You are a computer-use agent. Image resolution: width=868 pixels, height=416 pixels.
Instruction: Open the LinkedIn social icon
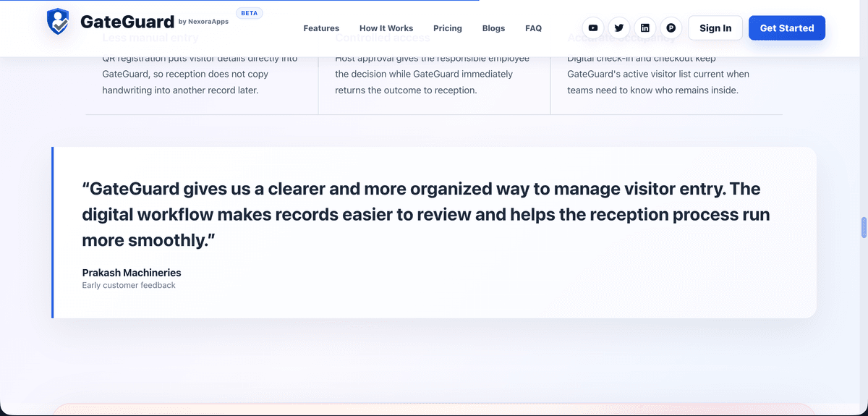click(645, 28)
